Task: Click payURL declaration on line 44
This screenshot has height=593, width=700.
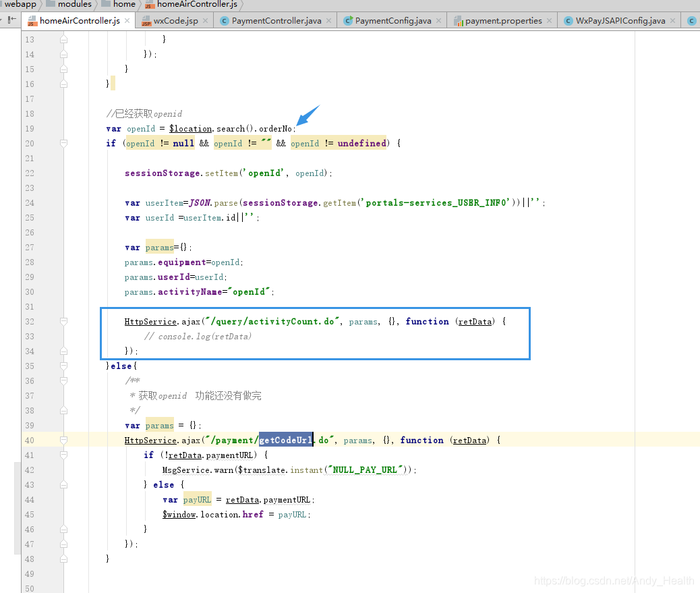Action: (197, 500)
